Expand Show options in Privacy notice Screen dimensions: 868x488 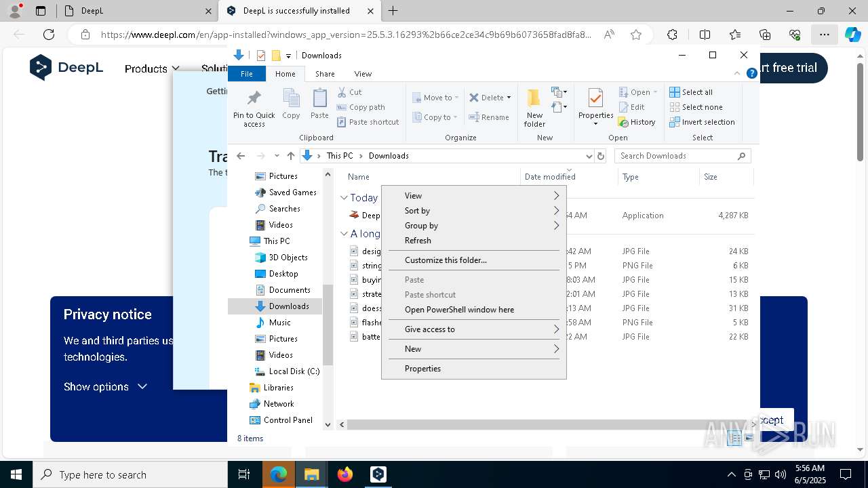point(105,386)
